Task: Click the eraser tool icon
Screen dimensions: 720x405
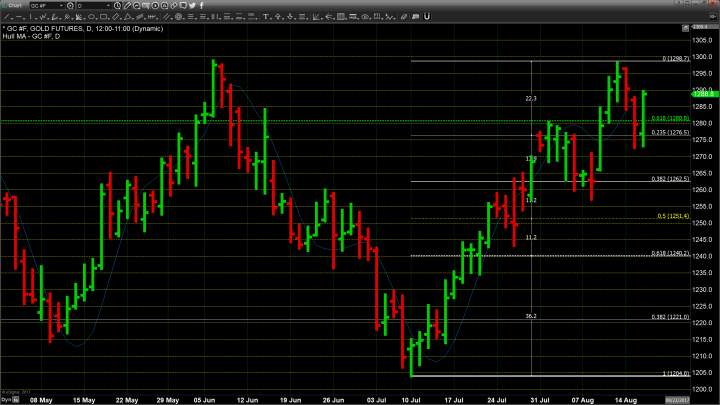Action: (403, 17)
